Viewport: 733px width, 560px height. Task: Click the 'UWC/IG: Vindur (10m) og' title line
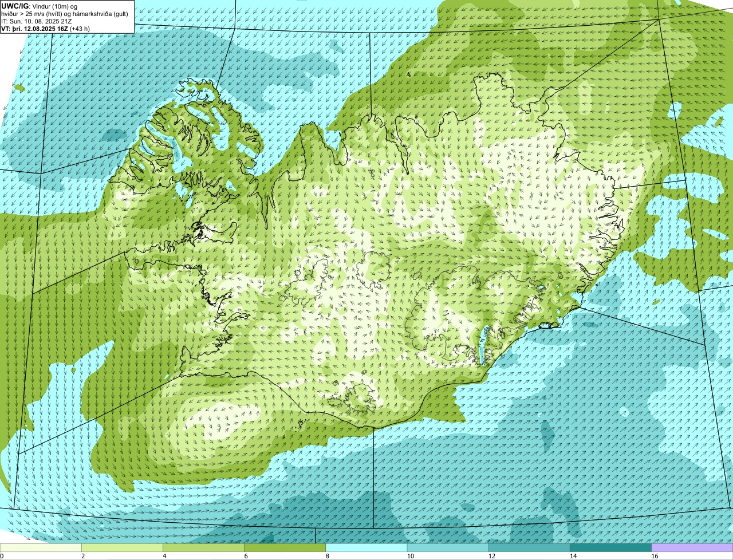(x=40, y=6)
